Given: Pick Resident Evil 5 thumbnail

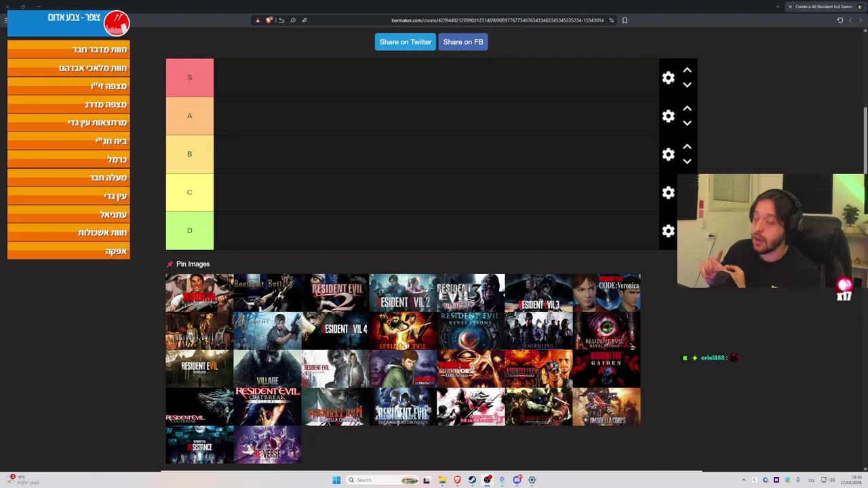Looking at the screenshot, I should (403, 331).
